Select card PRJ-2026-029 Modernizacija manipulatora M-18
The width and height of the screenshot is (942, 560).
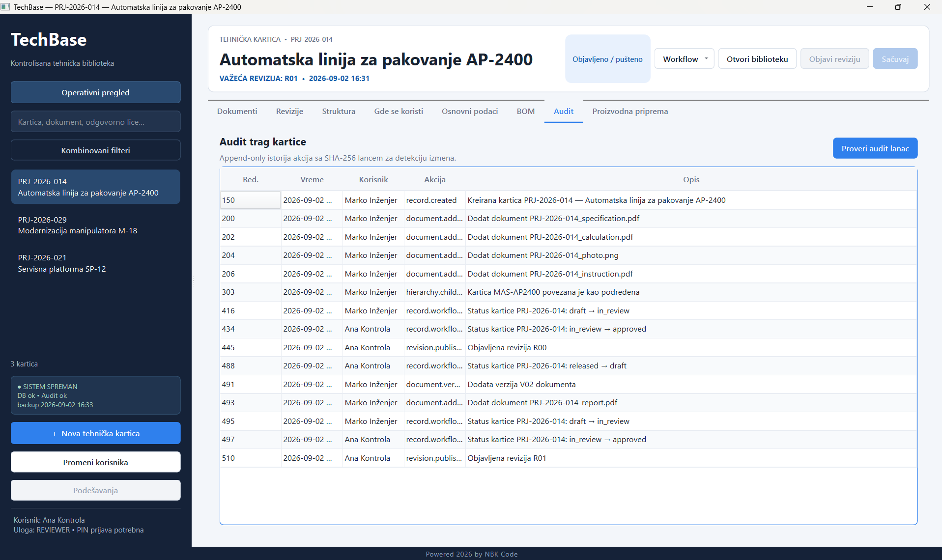click(x=95, y=225)
